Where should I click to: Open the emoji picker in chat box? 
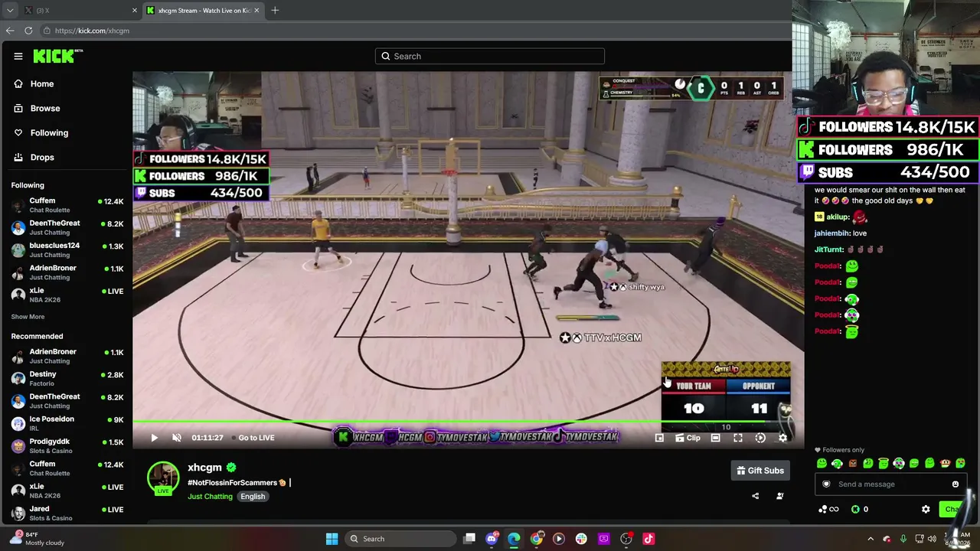[x=955, y=484]
